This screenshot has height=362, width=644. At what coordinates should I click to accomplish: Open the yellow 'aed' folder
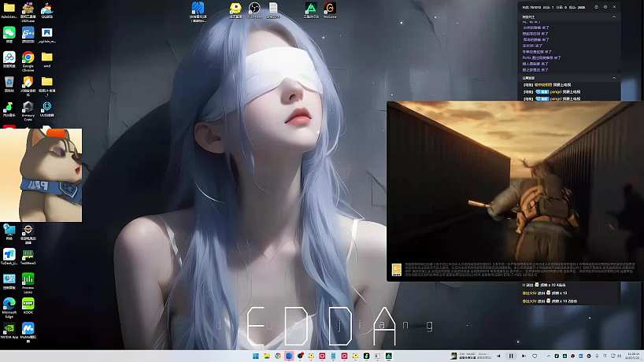[x=46, y=60]
